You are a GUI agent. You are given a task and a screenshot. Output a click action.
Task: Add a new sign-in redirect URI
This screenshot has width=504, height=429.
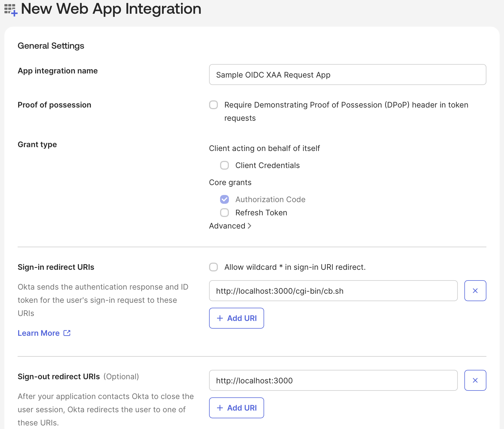[x=237, y=318]
